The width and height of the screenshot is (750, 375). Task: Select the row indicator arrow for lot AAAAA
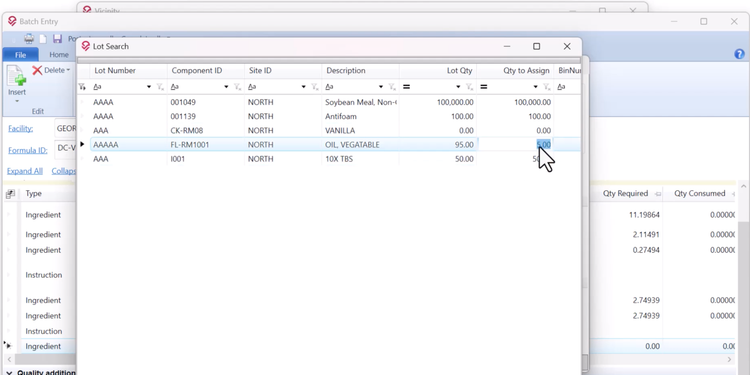click(82, 144)
